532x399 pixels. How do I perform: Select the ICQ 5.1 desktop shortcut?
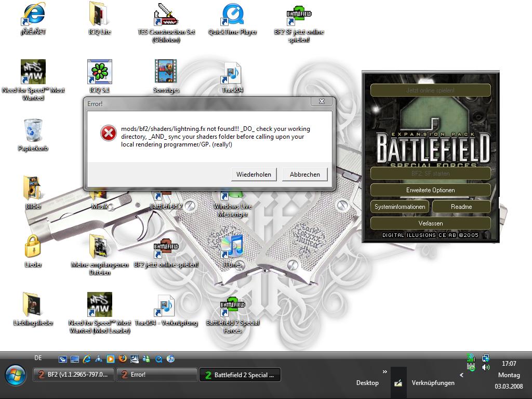[99, 73]
